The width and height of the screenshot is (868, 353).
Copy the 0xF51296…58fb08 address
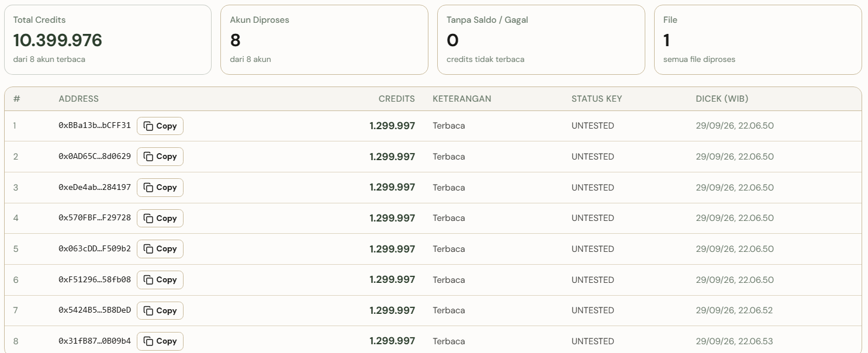tap(160, 280)
